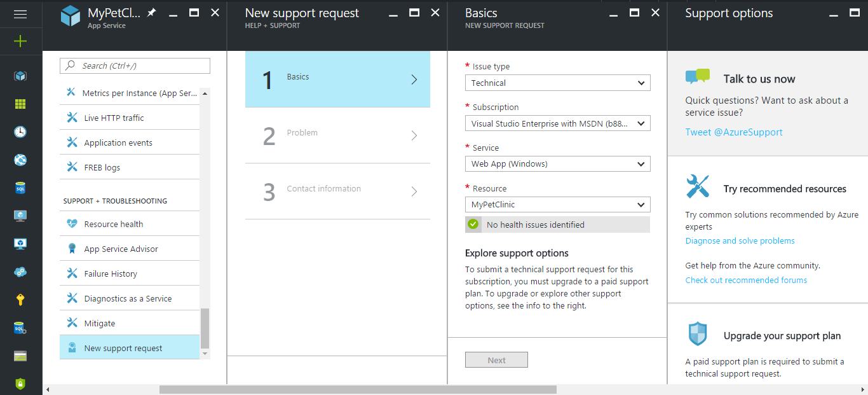Select Diagnostics as a Service
This screenshot has width=868, height=395.
tap(130, 298)
